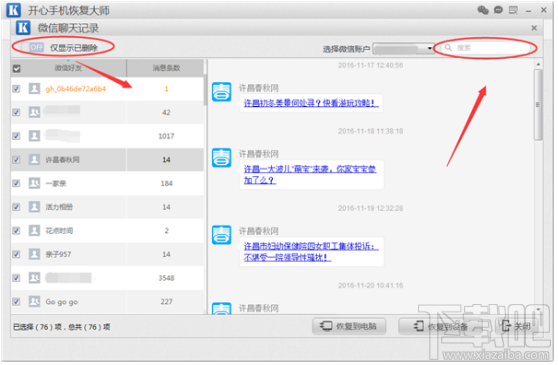558x365 pixels.
Task: Select the 许昌春秋网 contact name
Action: pyautogui.click(x=62, y=160)
